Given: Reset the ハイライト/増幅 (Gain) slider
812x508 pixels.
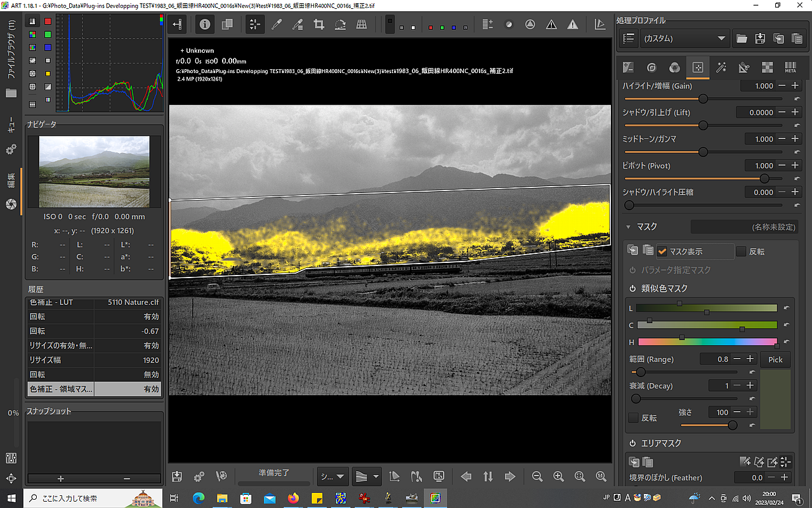Looking at the screenshot, I should 796,99.
